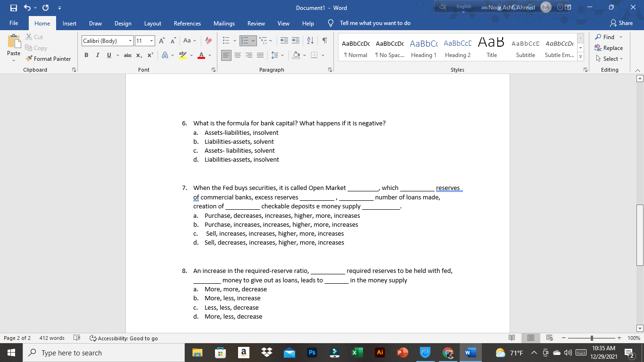Viewport: 644px width, 362px height.
Task: Toggle center alignment for the paragraph
Action: click(x=238, y=55)
